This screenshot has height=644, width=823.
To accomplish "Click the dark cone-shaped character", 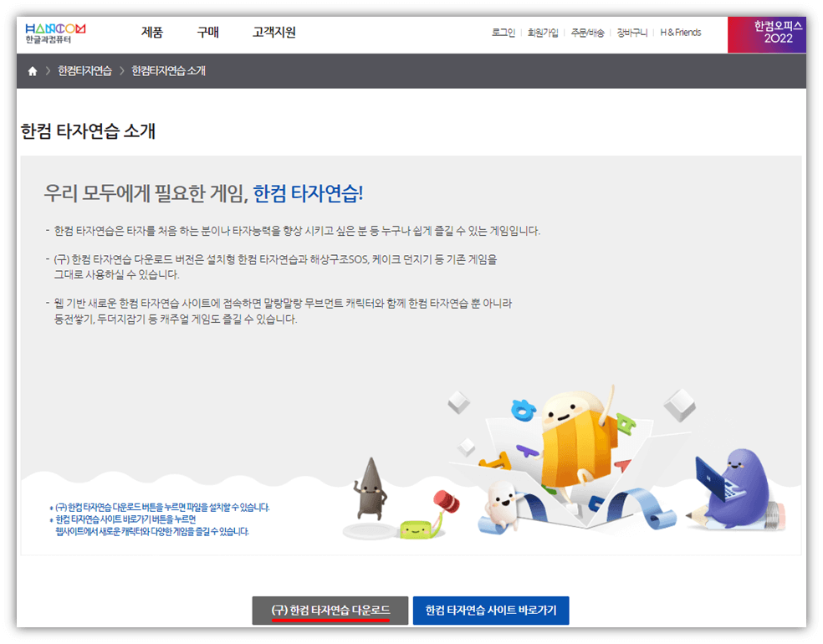I will pos(371,488).
